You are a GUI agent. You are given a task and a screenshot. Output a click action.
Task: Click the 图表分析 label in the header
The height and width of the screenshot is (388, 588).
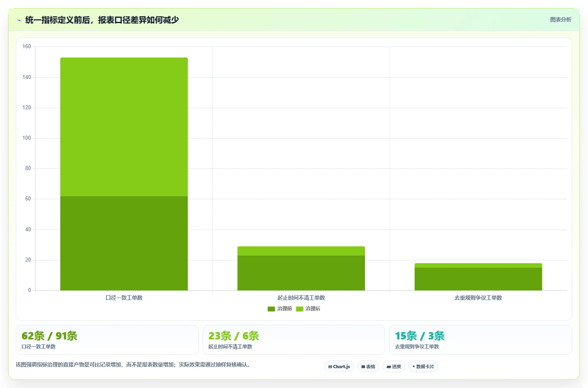tap(560, 19)
